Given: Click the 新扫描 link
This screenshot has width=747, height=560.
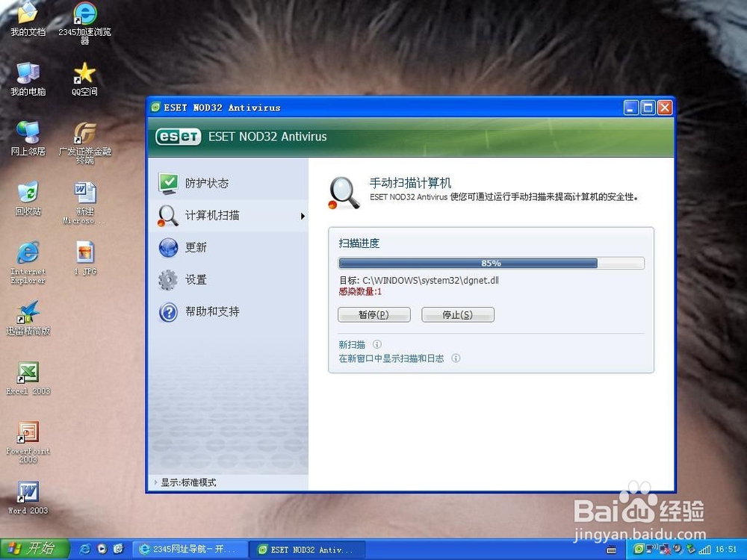Looking at the screenshot, I should [351, 344].
